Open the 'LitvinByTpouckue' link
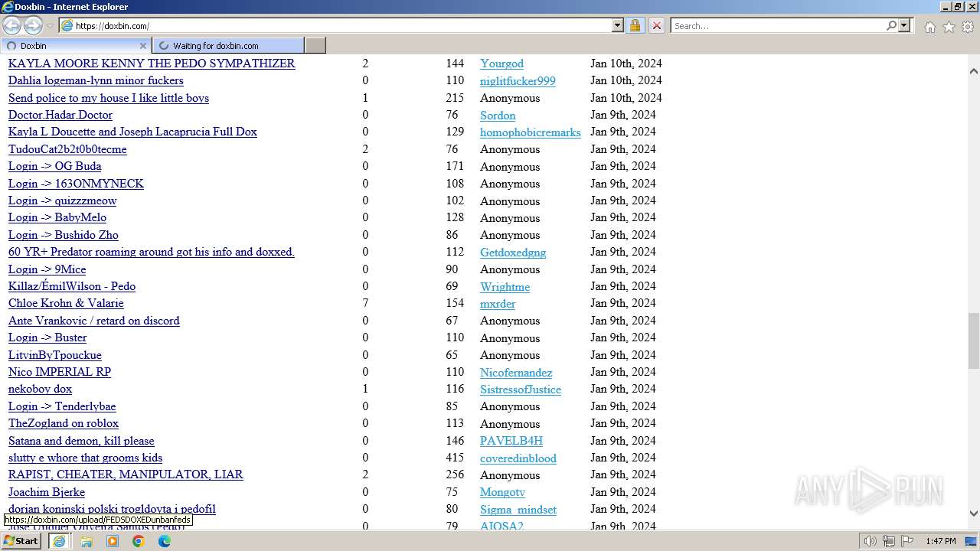The height and width of the screenshot is (551, 980). pyautogui.click(x=55, y=355)
